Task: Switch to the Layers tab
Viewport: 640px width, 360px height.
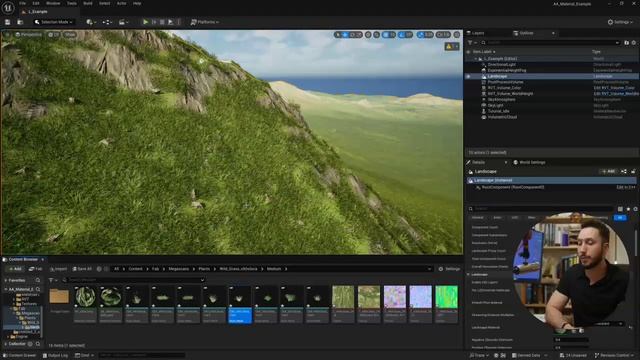Action: click(476, 33)
